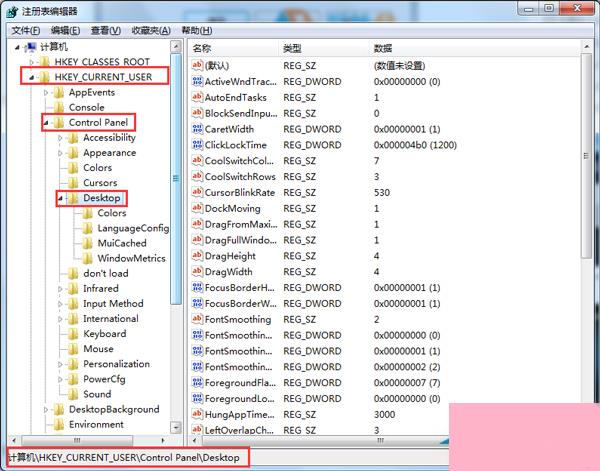The height and width of the screenshot is (471, 600).
Task: Click the 数据 column header
Action: click(476, 48)
